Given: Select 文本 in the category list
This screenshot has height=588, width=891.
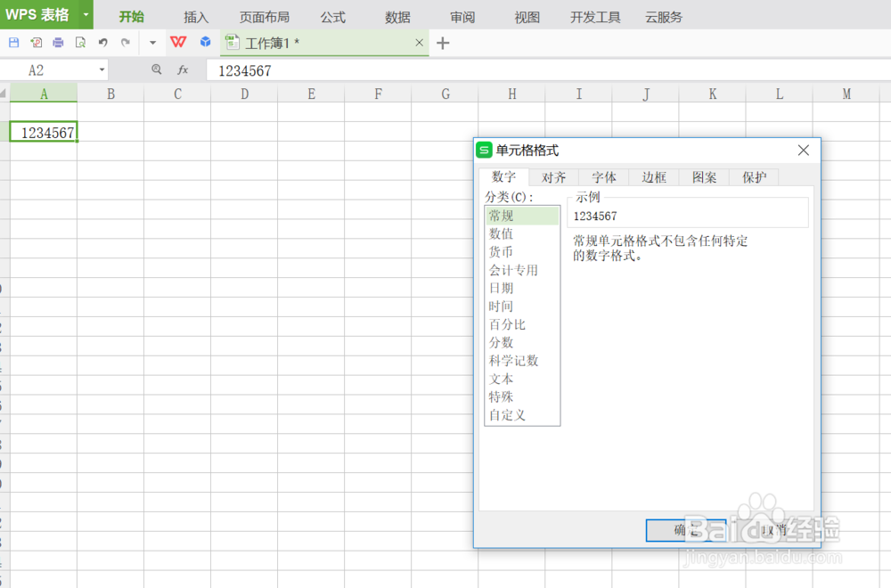Looking at the screenshot, I should pos(521,379).
